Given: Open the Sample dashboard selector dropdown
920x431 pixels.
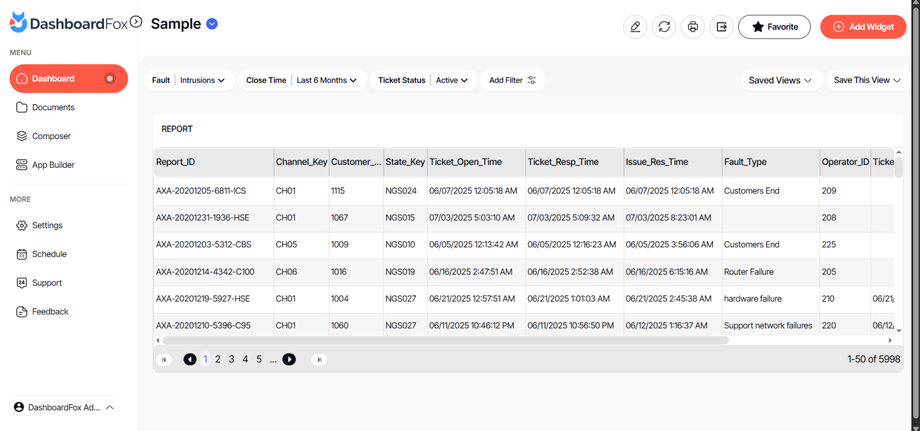Looking at the screenshot, I should [x=212, y=24].
